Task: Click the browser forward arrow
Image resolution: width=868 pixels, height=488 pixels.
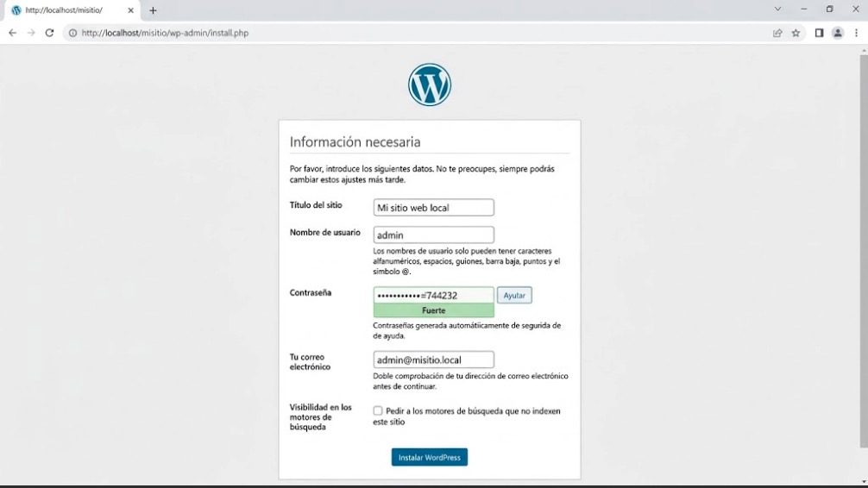Action: click(x=31, y=34)
